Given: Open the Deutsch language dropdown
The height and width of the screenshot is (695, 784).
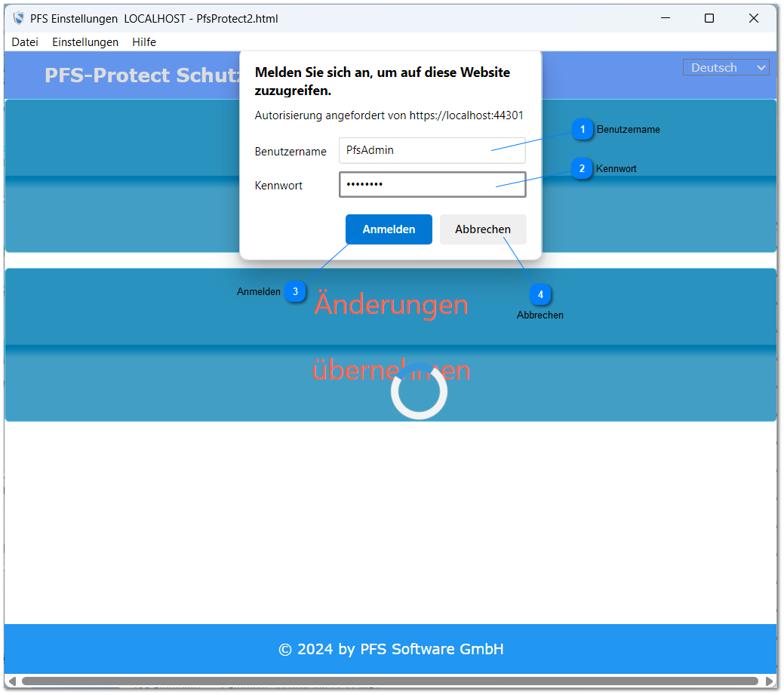Looking at the screenshot, I should pyautogui.click(x=725, y=68).
